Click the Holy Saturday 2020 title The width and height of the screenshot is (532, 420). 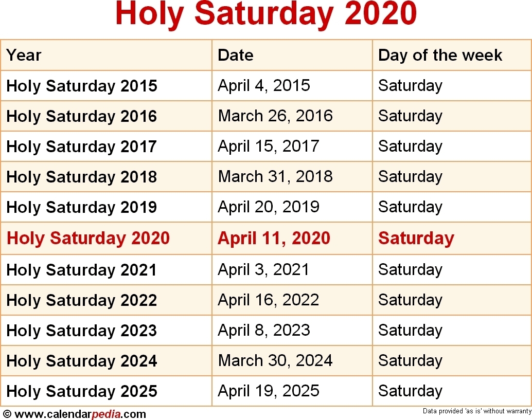266,13
